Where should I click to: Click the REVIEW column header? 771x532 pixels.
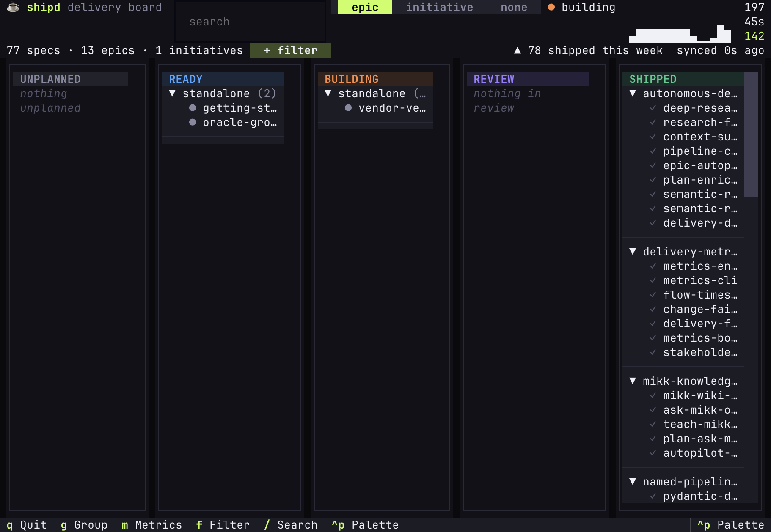[528, 79]
